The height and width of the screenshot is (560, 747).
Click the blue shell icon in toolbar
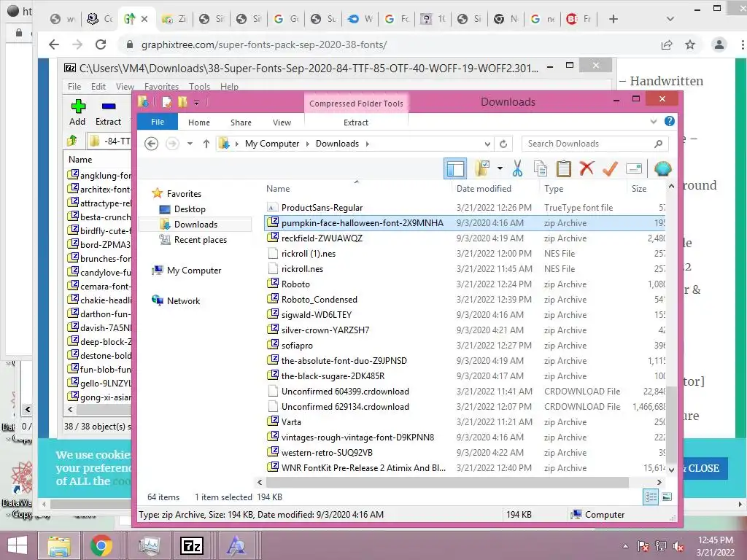662,168
